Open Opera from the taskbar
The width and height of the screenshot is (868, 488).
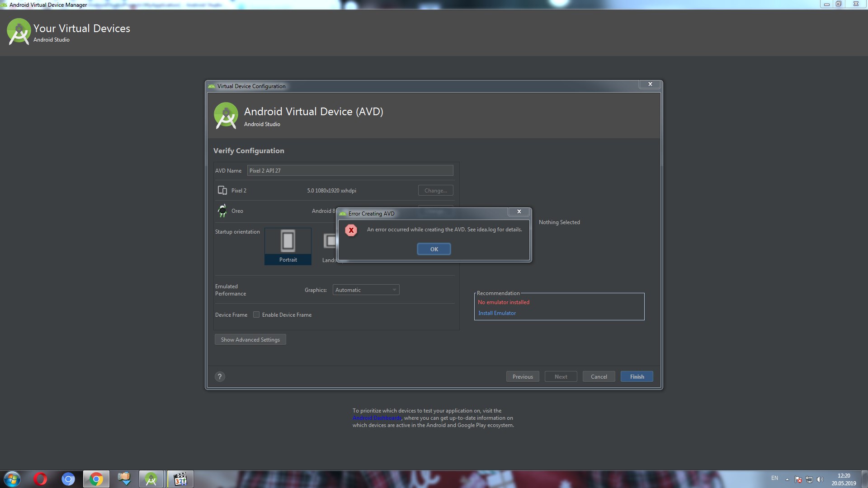tap(40, 479)
